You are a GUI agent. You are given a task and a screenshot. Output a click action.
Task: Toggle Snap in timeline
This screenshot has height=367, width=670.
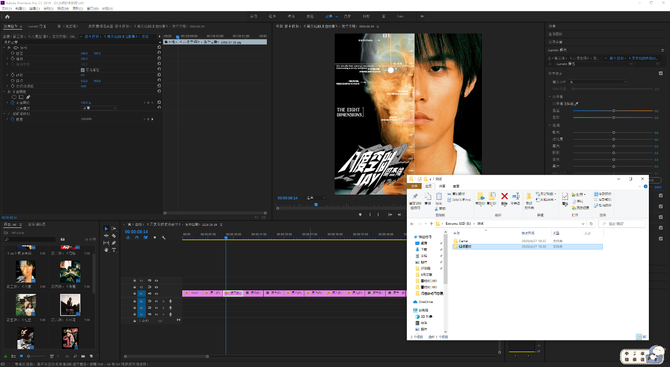click(x=137, y=238)
